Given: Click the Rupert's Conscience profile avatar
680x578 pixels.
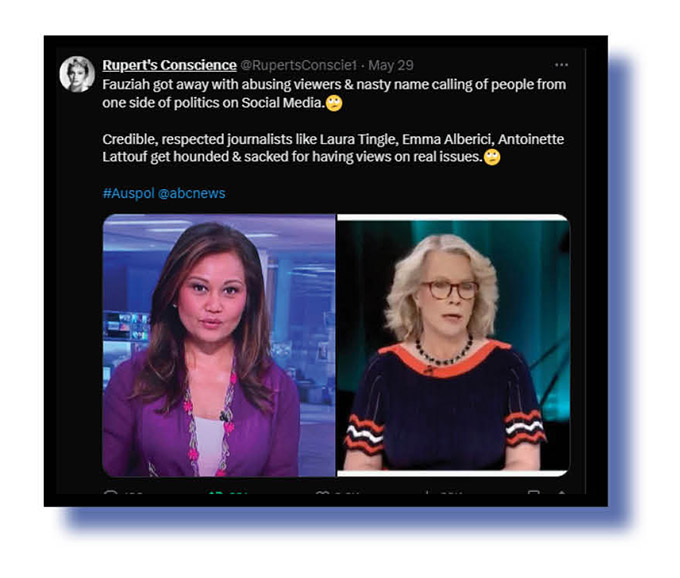Looking at the screenshot, I should [77, 74].
